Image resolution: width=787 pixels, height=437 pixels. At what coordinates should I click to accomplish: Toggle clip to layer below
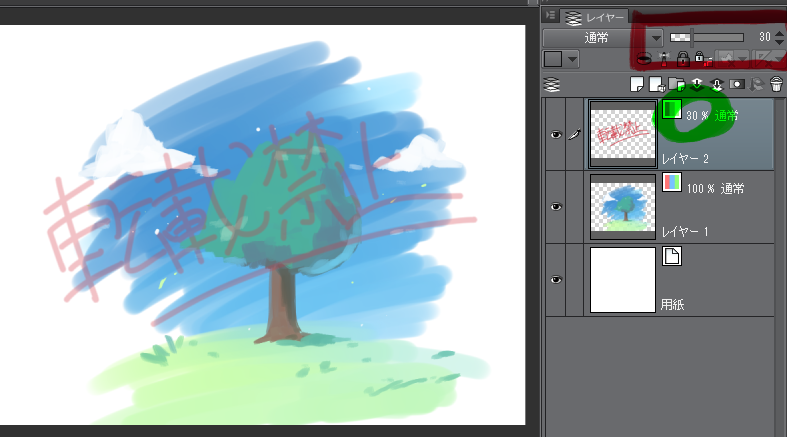[644, 59]
